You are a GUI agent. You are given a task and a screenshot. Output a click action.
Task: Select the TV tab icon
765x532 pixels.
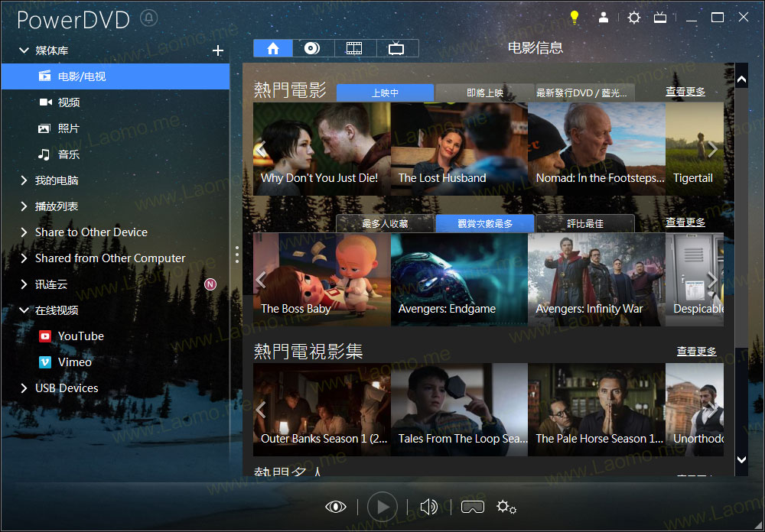pos(396,48)
